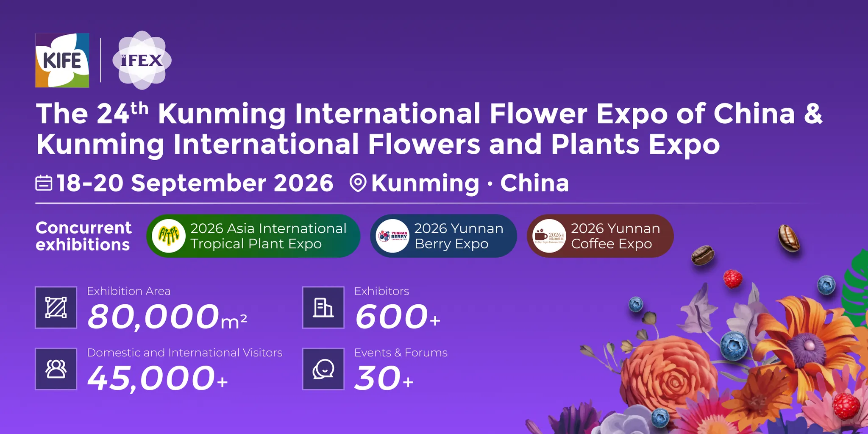The height and width of the screenshot is (434, 868).
Task: Click the IFEX flower logo
Action: 142,60
